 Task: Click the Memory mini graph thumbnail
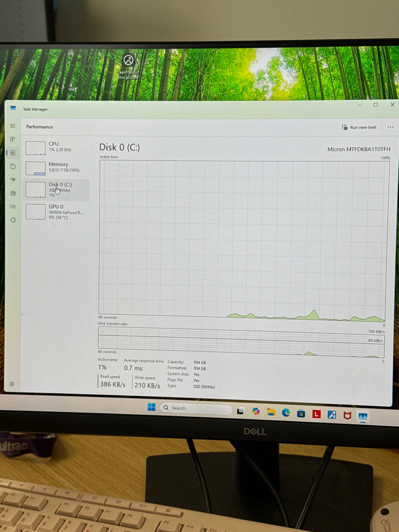[x=36, y=168]
